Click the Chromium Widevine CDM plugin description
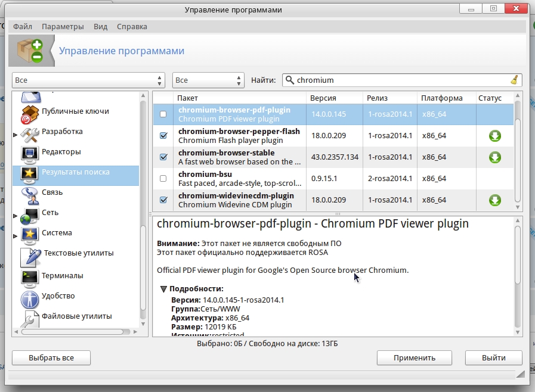The image size is (535, 392). 235,204
